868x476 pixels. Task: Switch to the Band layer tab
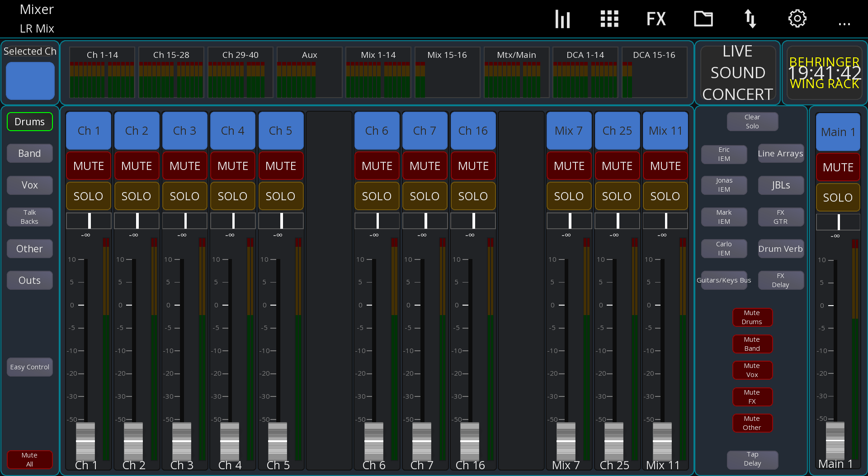pyautogui.click(x=29, y=153)
